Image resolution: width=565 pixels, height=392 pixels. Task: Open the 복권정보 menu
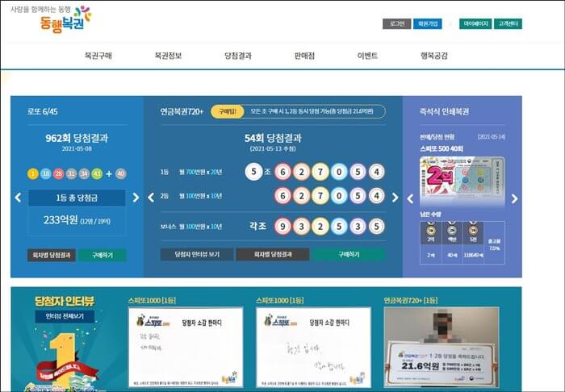point(168,56)
